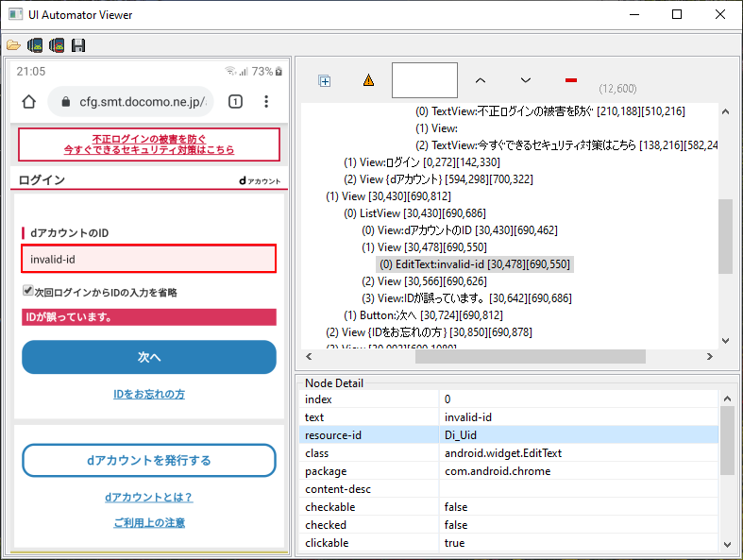Toggle the 次回ログインからIDの入力を省略 checkbox
The height and width of the screenshot is (560, 743).
click(x=28, y=290)
